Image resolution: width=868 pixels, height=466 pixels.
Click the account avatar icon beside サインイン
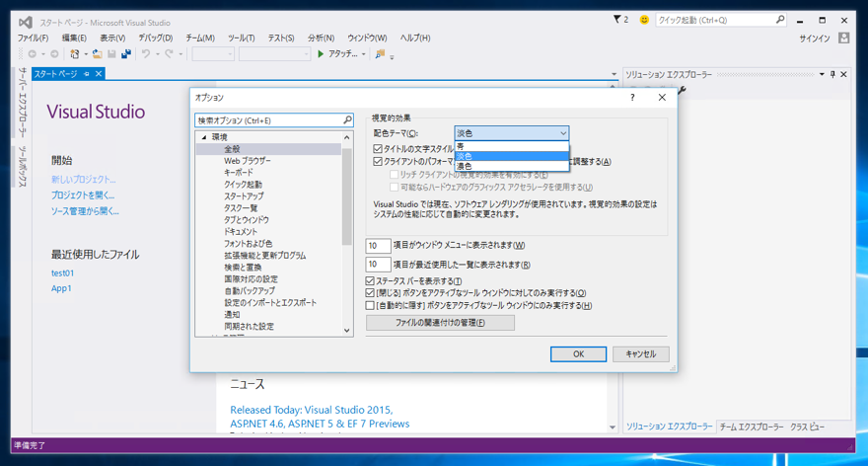[843, 38]
